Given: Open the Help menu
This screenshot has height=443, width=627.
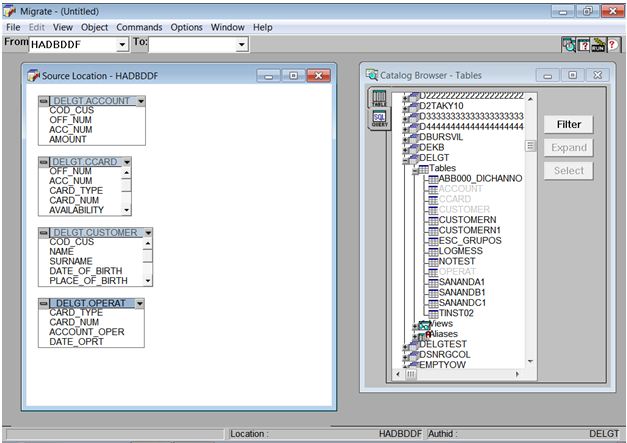Looking at the screenshot, I should click(x=263, y=27).
